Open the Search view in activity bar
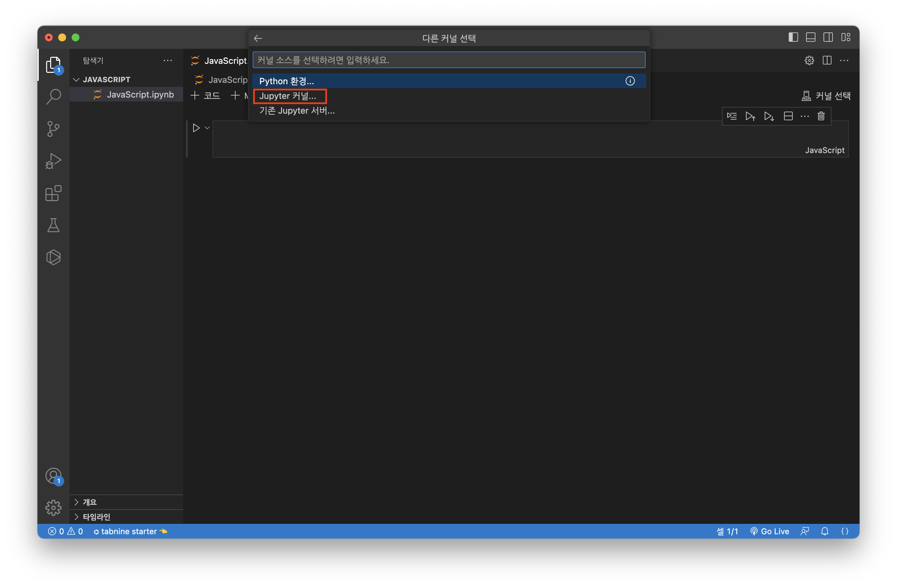The width and height of the screenshot is (897, 588). 53,97
